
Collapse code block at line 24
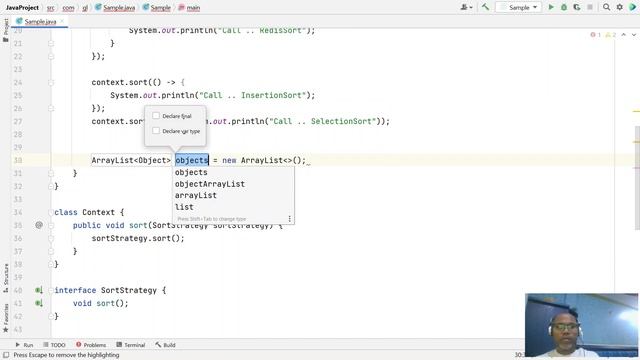51,82
